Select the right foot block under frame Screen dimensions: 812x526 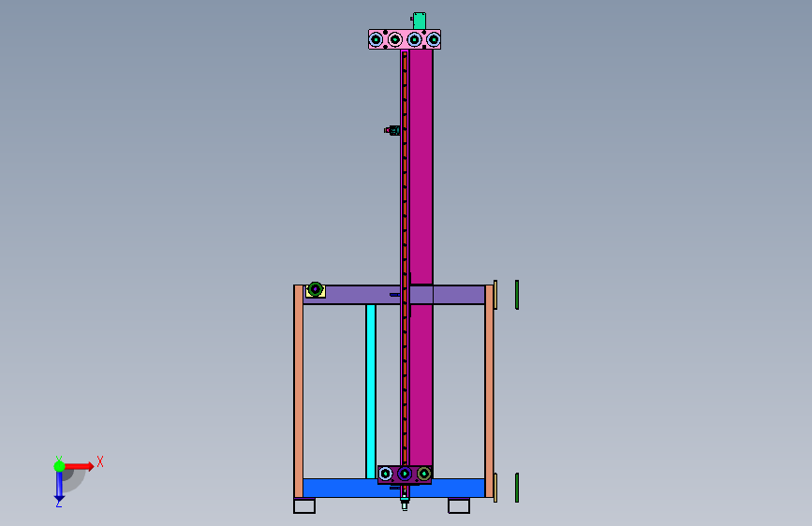[459, 505]
